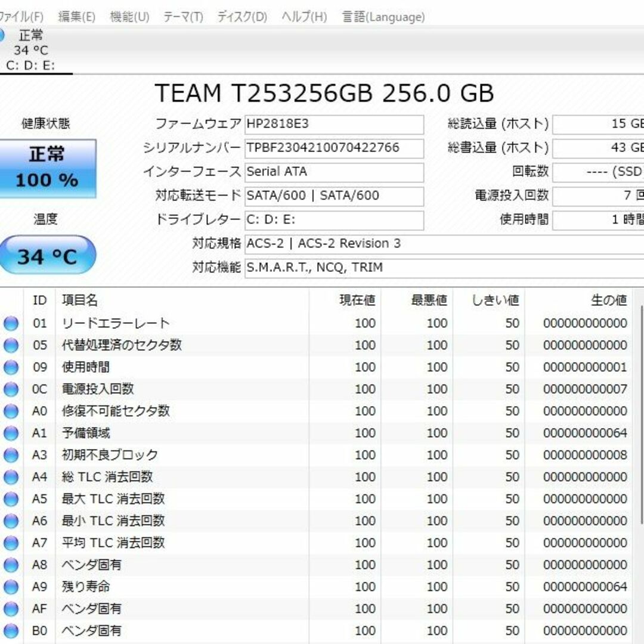Open the 編集(E) menu

click(x=77, y=17)
